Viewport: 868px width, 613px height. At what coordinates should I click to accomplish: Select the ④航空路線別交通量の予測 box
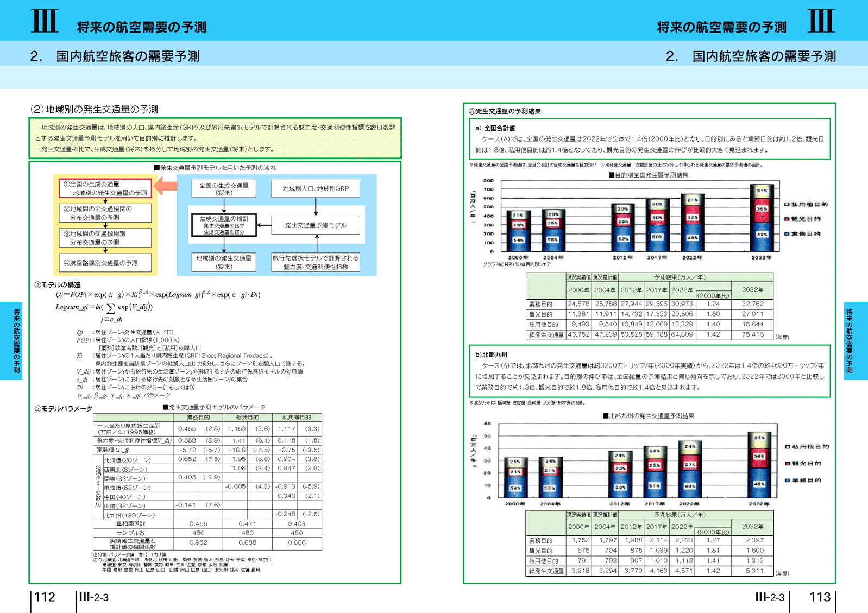105,262
